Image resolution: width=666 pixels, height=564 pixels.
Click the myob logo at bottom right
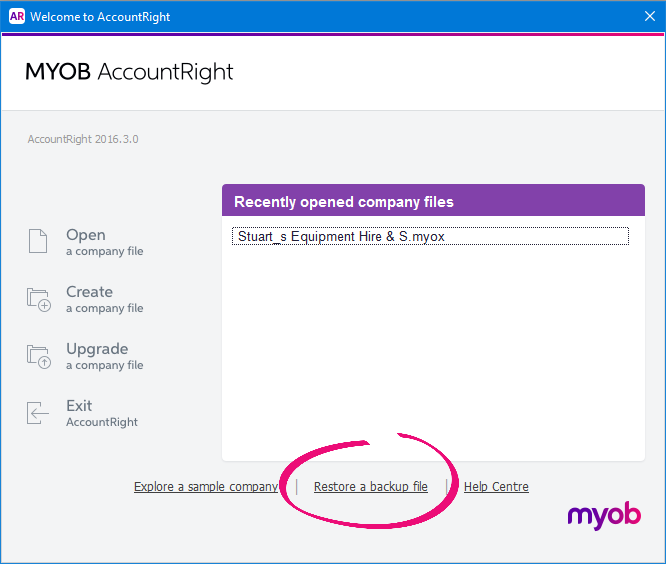(604, 516)
